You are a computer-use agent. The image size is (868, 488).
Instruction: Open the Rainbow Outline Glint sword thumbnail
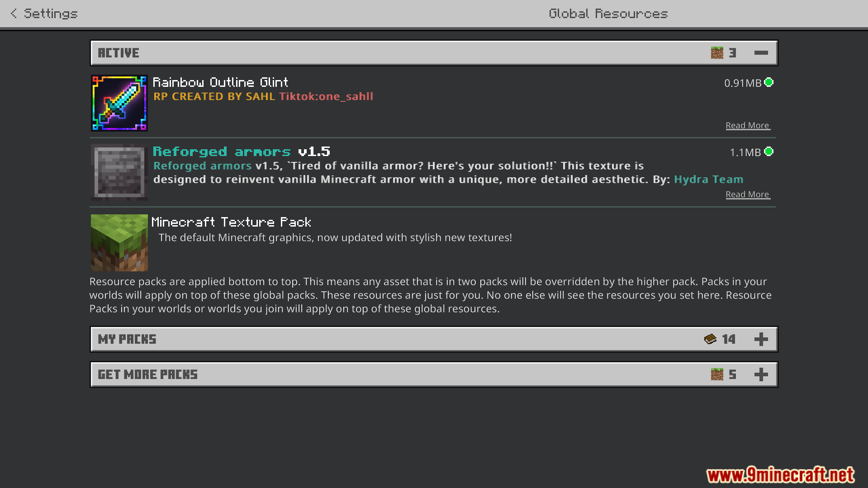[119, 103]
